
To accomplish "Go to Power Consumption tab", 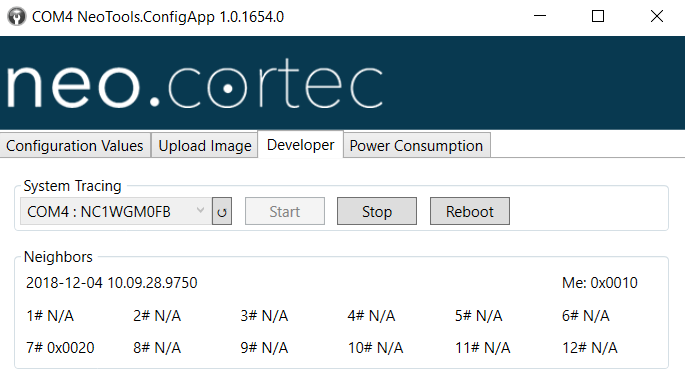I will (x=416, y=146).
